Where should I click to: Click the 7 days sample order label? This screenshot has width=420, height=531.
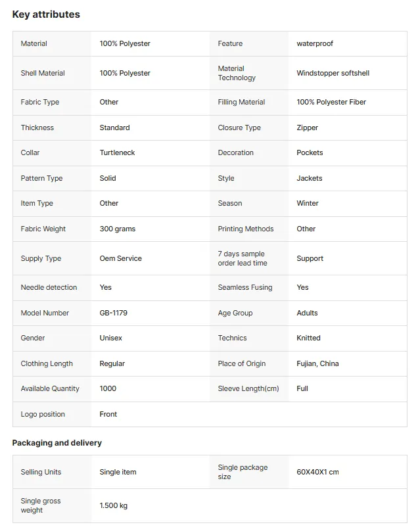pos(243,258)
